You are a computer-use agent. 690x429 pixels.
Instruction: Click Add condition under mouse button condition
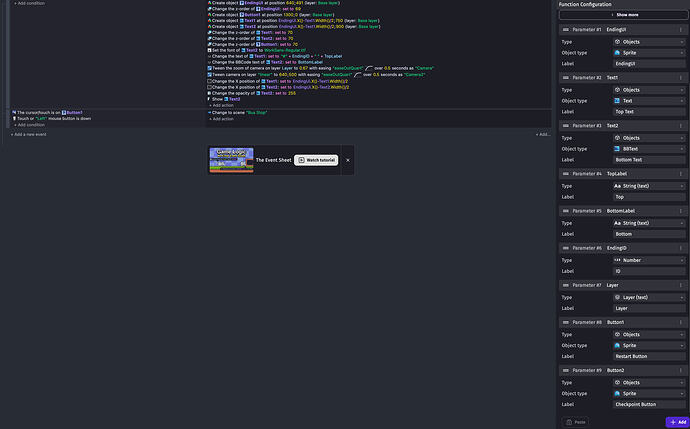point(29,125)
